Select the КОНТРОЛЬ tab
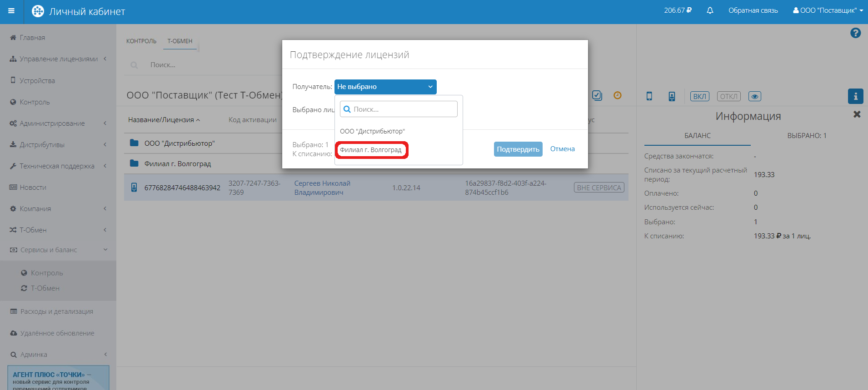Screen dimensions: 868x390 pyautogui.click(x=141, y=41)
